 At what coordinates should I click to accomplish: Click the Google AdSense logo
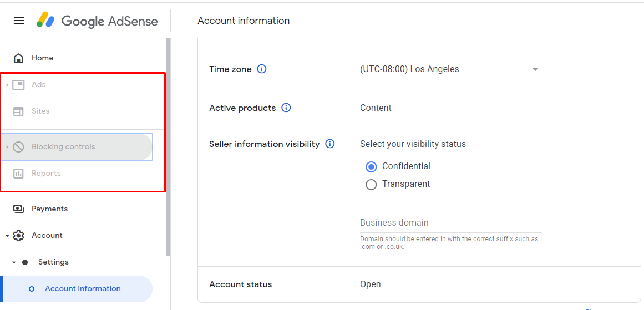click(97, 21)
